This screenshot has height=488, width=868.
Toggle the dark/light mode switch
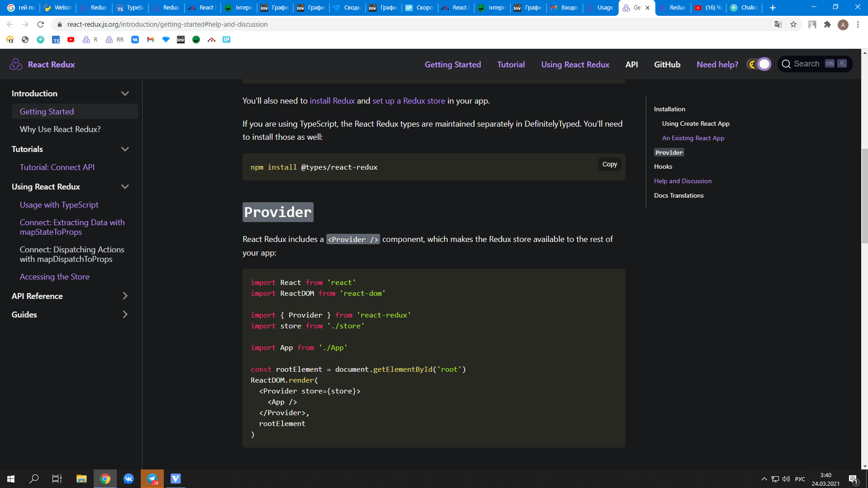(759, 64)
